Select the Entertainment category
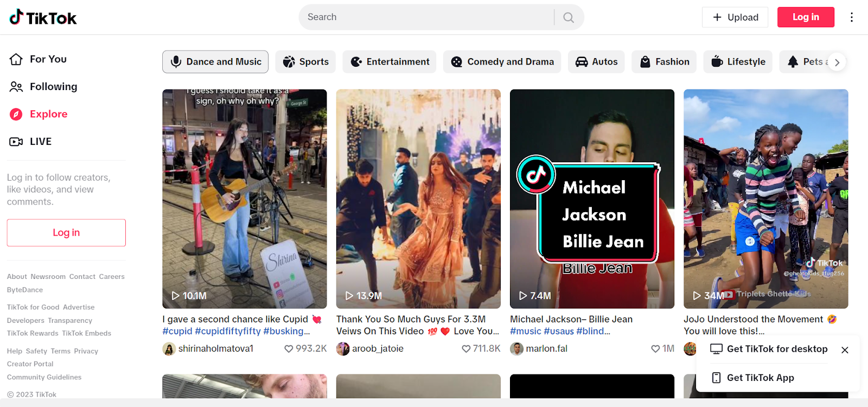The width and height of the screenshot is (868, 407). [x=390, y=62]
